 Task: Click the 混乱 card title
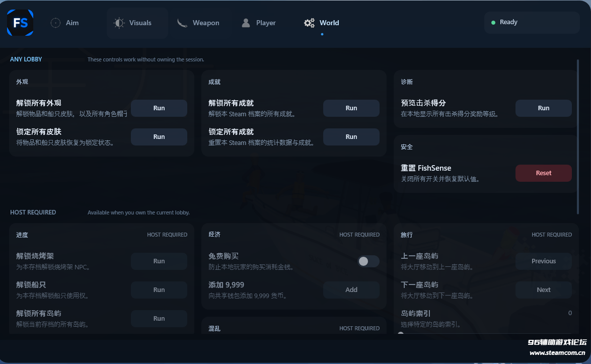[x=214, y=329]
